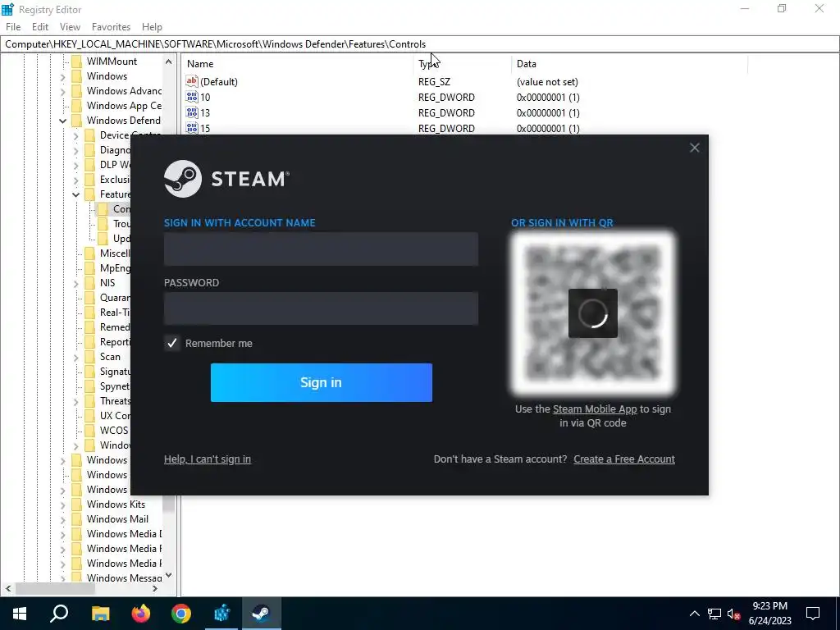Collapse the Windows Defender tree node
Viewport: 840px width, 630px height.
coord(62,121)
